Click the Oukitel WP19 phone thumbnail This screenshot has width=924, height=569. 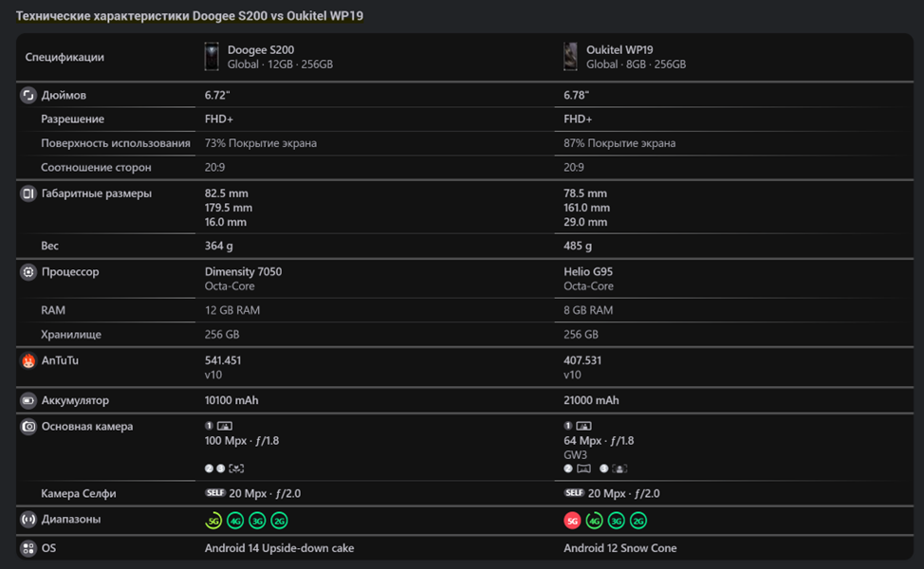(x=570, y=57)
